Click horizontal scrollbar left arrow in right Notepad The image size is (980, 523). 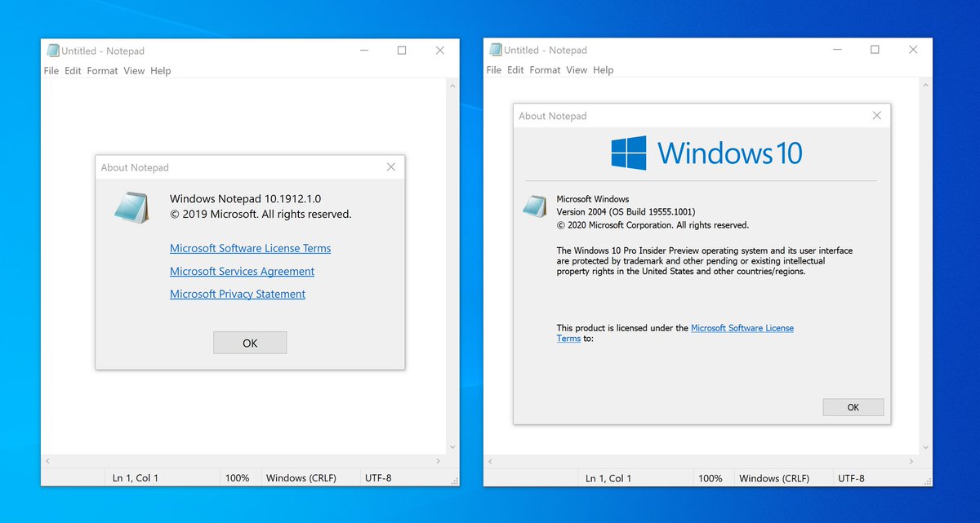pyautogui.click(x=490, y=461)
